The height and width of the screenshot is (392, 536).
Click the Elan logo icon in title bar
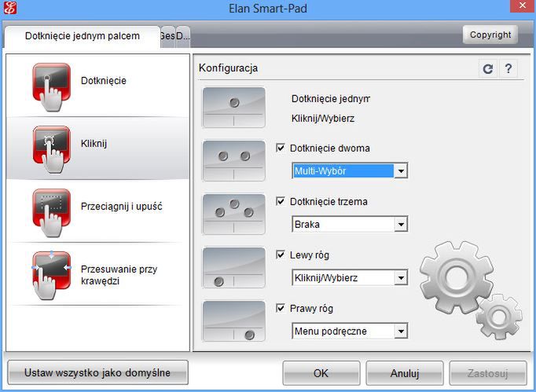pos(9,8)
